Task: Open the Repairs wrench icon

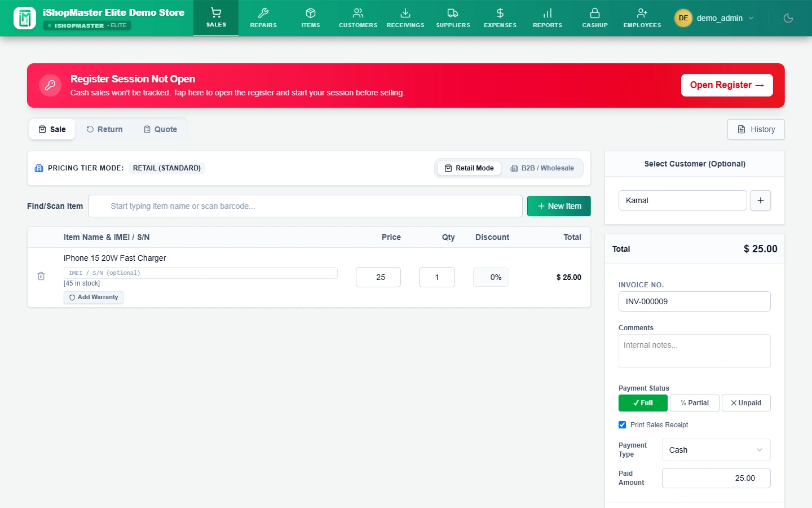Action: (x=263, y=13)
